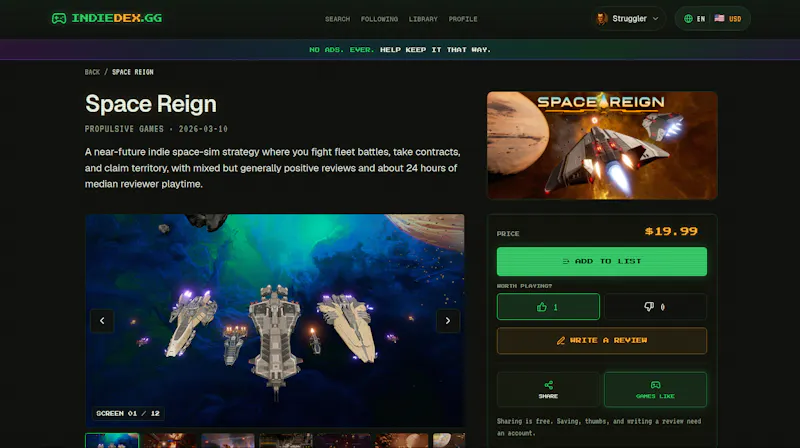Image resolution: width=800 pixels, height=448 pixels.
Task: Click the Add to List button
Action: [602, 261]
